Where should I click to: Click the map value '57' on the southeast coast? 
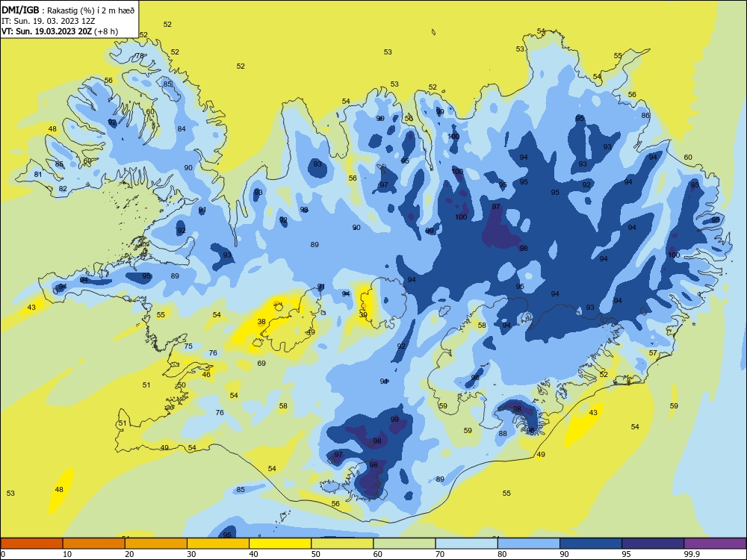point(653,353)
